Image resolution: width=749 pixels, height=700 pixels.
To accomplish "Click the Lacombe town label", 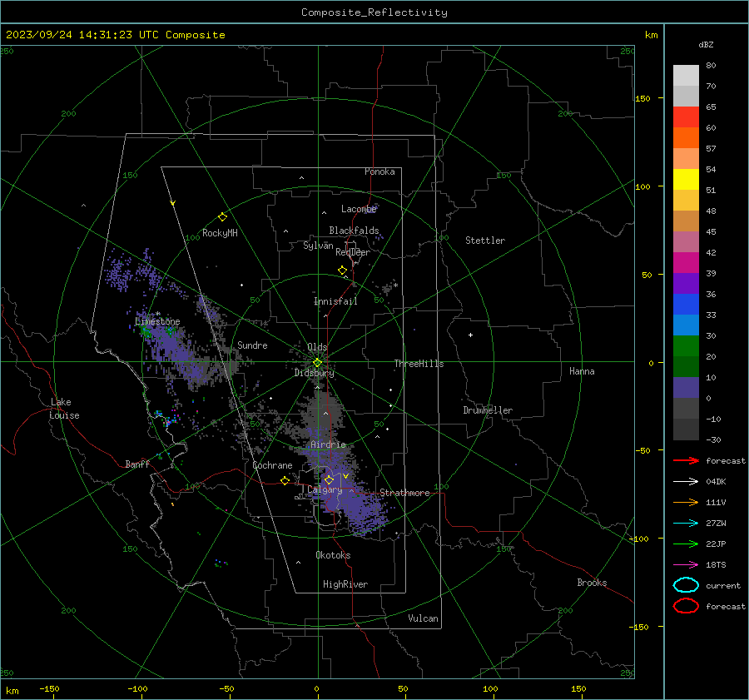I will pyautogui.click(x=359, y=209).
